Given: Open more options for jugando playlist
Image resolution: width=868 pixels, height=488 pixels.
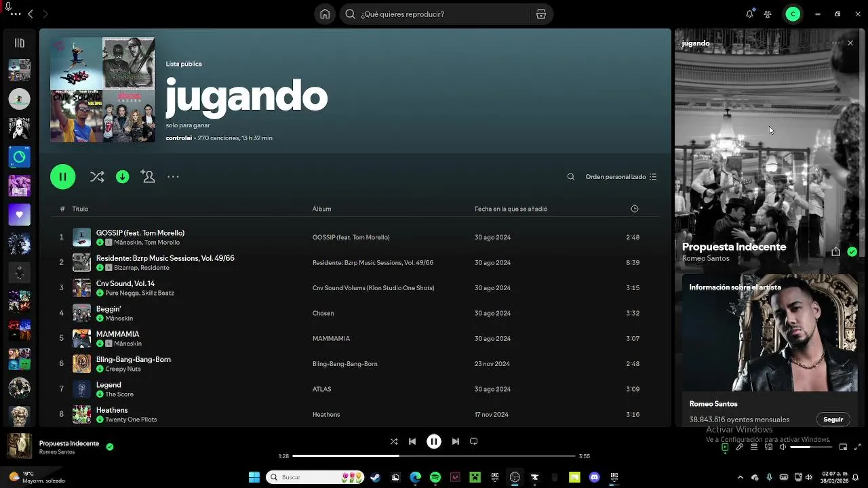Looking at the screenshot, I should tap(173, 177).
